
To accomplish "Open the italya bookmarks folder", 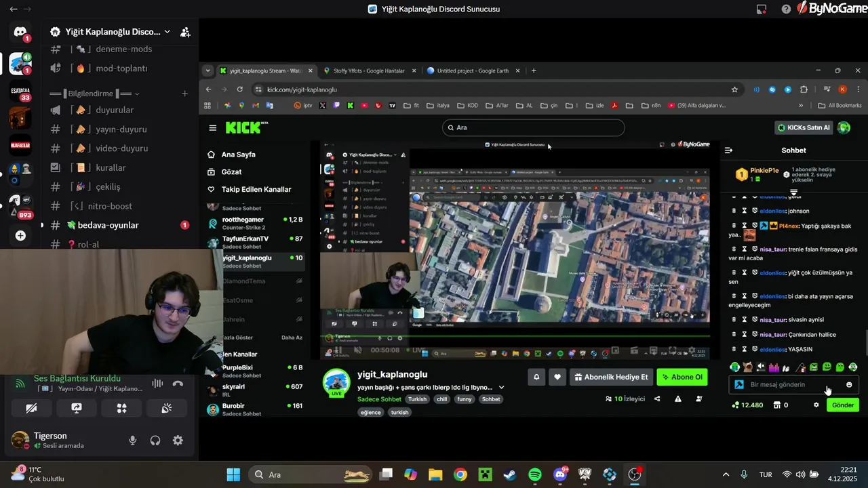I will (x=437, y=106).
